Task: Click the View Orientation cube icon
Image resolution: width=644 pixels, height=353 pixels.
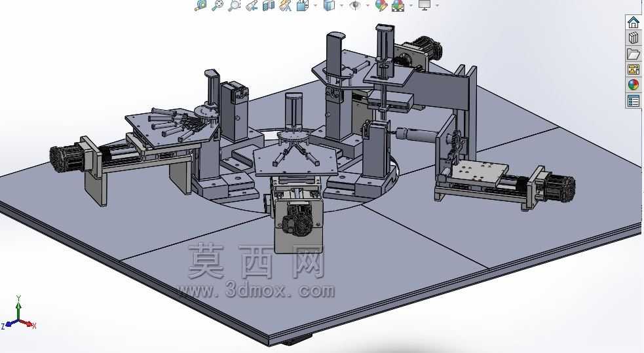Action: click(x=303, y=5)
